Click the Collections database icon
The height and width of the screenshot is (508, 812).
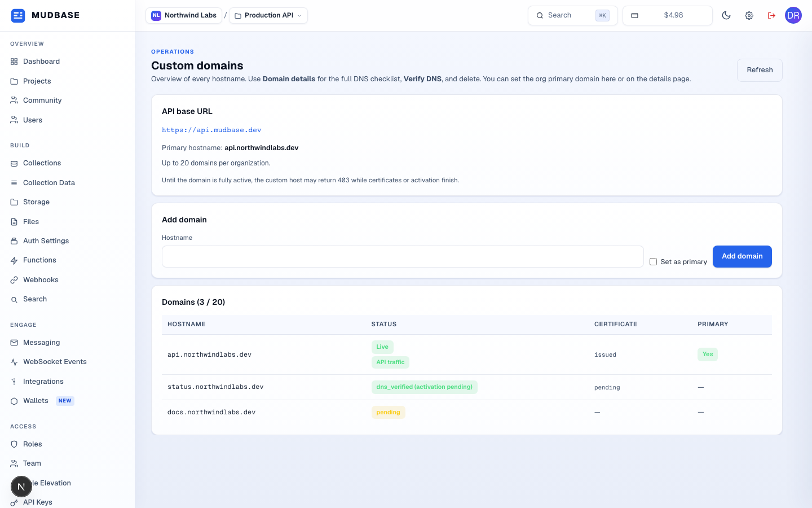14,163
